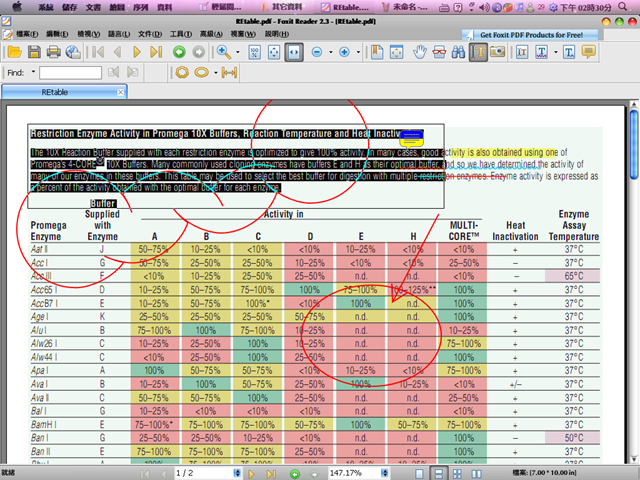Go to next page in bottom status bar

(x=251, y=474)
